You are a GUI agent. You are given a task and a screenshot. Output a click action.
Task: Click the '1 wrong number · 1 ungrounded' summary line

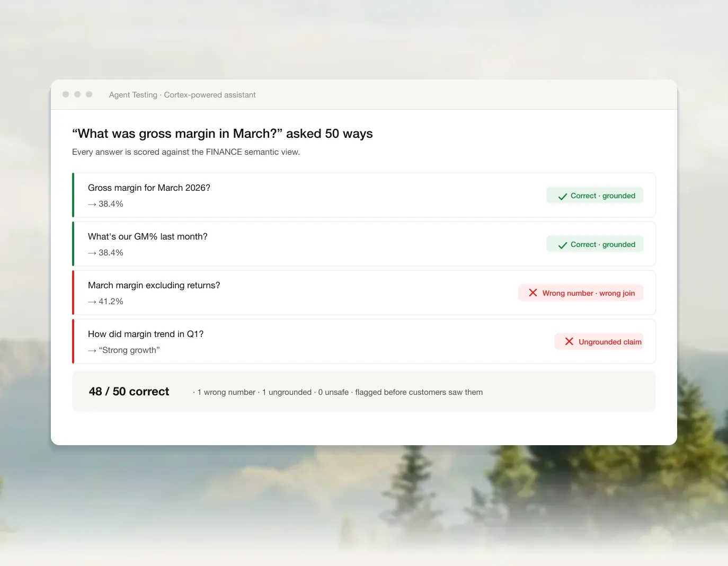click(338, 392)
